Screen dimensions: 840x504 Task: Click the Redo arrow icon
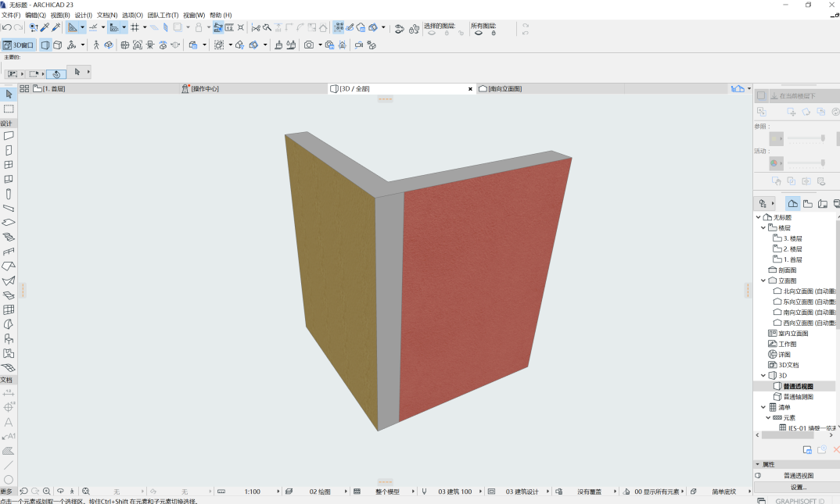(x=18, y=28)
